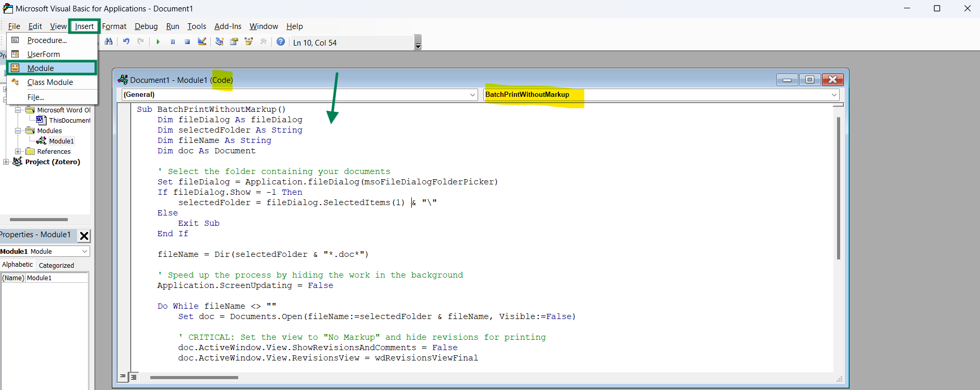Click the ThisDocument Word file icon
The image size is (980, 390).
click(x=41, y=120)
